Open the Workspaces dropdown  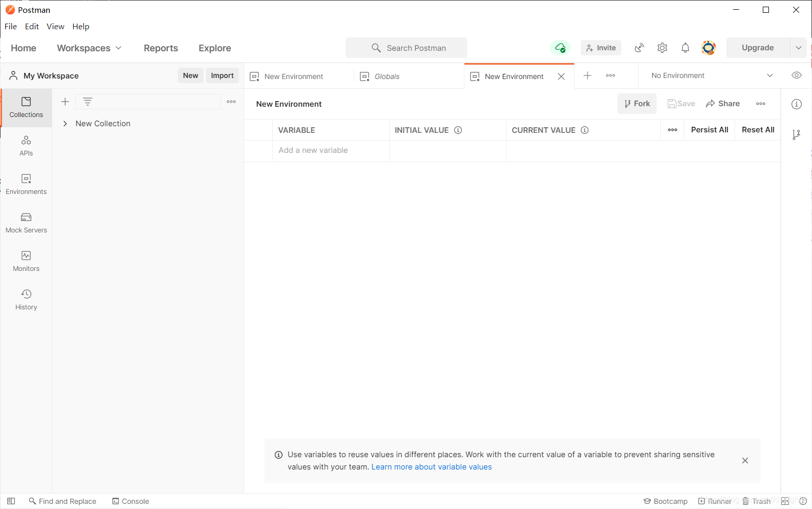[89, 48]
